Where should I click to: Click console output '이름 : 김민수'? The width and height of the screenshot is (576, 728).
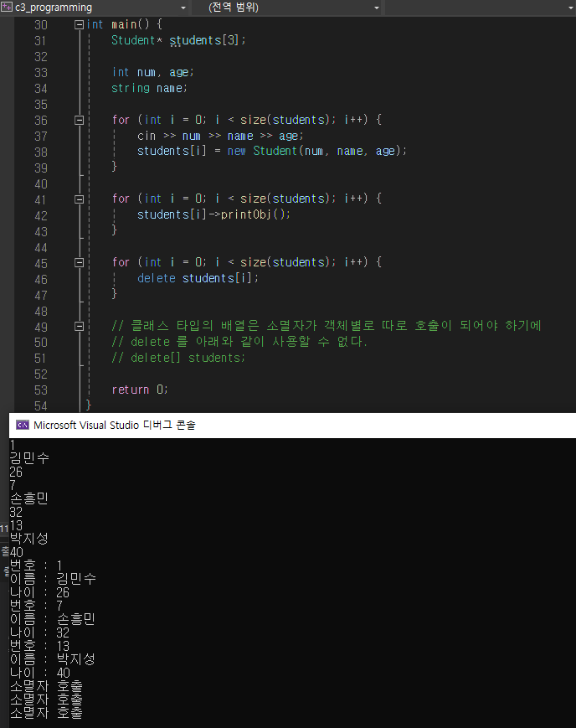tap(53, 579)
